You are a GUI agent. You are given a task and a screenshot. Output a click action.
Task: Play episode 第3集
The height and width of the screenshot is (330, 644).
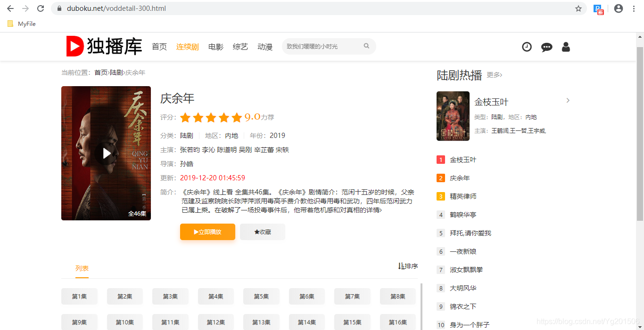point(170,297)
